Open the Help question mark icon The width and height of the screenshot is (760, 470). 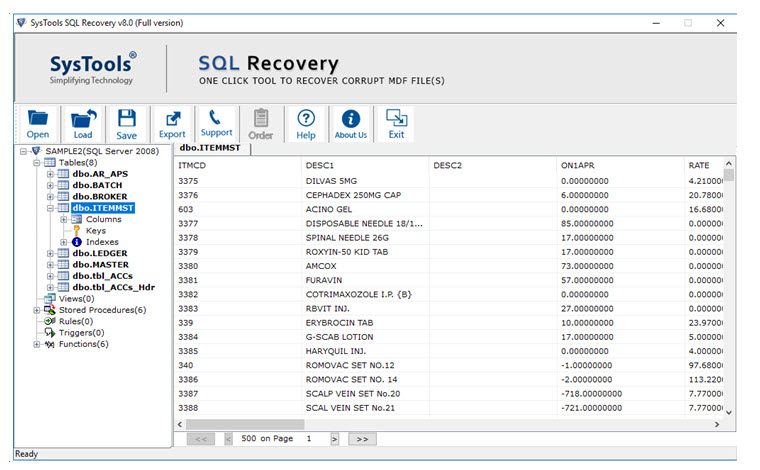(306, 124)
